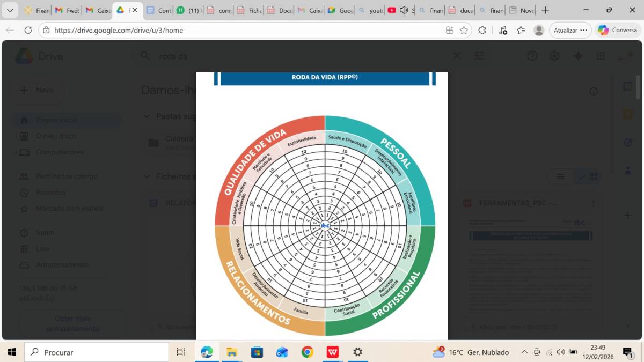Click 'Obter mais armazenamento' button
Image resolution: width=644 pixels, height=362 pixels.
tap(72, 323)
